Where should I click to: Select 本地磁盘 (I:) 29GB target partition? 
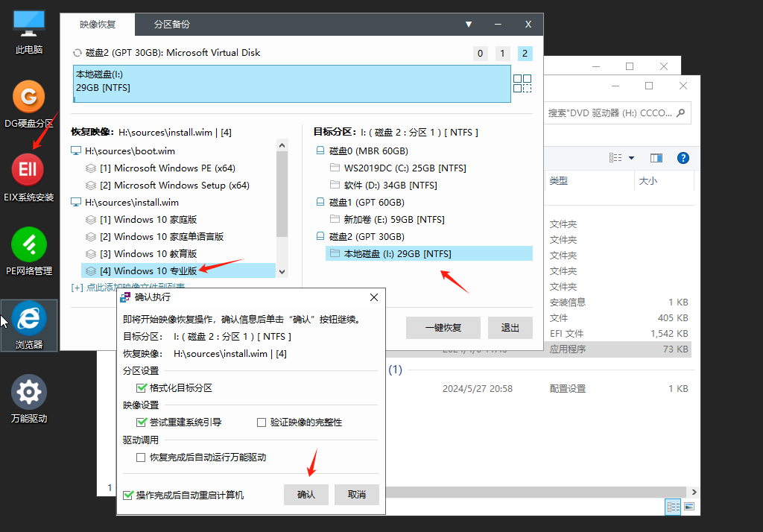428,253
